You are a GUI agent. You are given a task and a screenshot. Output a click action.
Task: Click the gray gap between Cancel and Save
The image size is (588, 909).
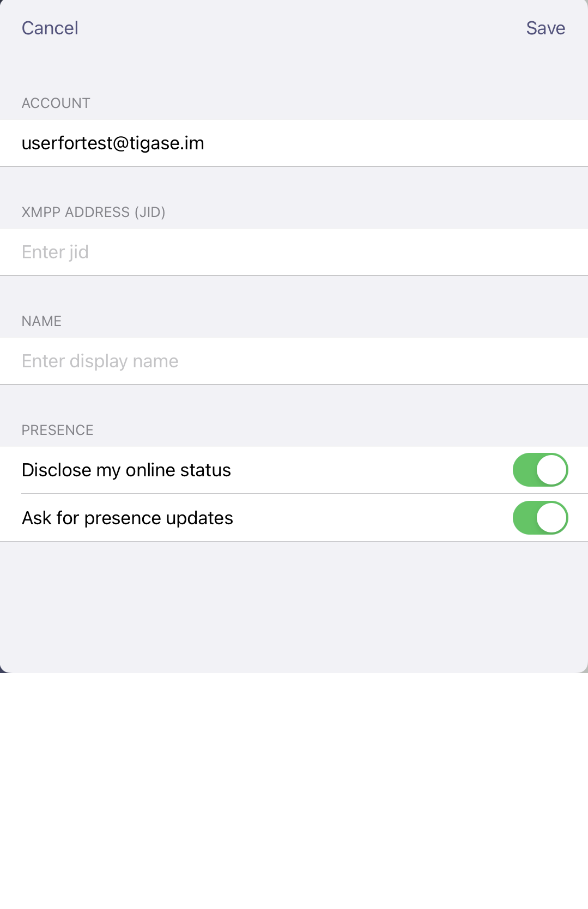point(302,28)
